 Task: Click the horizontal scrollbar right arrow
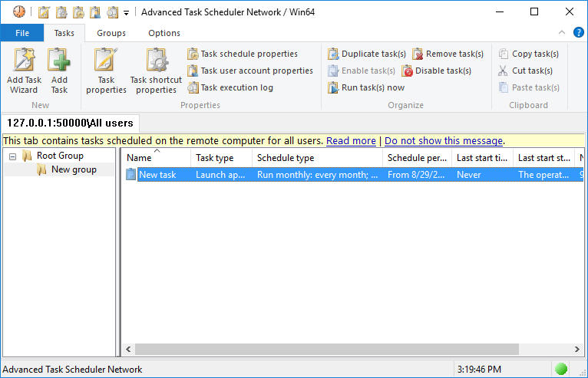(x=576, y=349)
